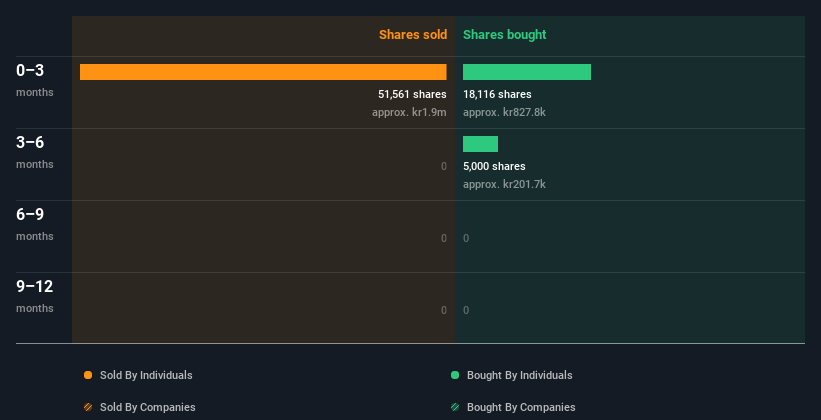
Task: Click the 6–9 months shares sold zero
Action: click(443, 238)
